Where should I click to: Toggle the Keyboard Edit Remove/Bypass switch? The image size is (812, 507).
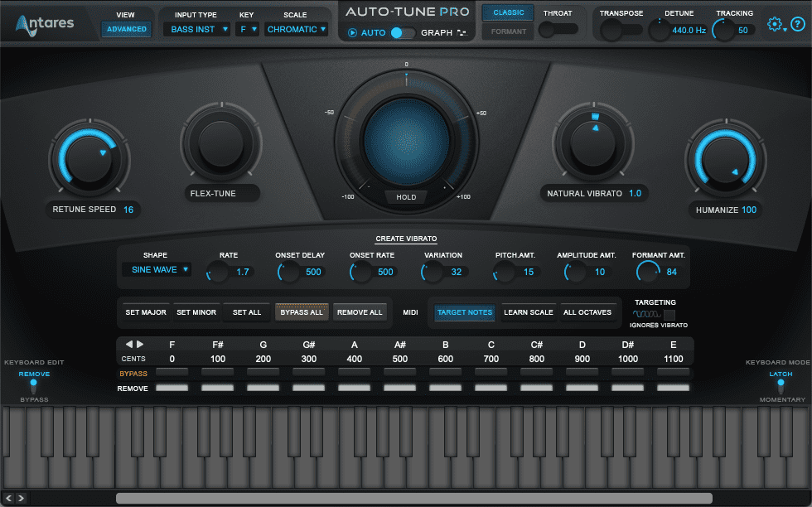pos(33,386)
